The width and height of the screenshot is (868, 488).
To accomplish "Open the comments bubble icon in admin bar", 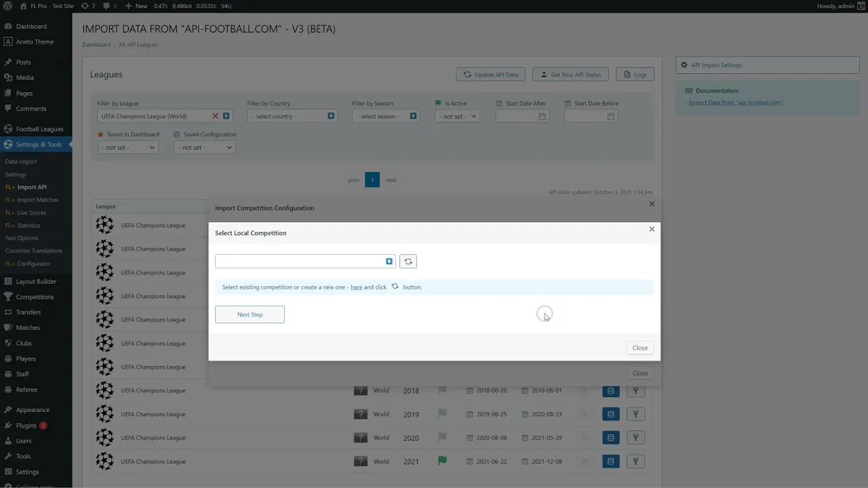I will point(106,6).
